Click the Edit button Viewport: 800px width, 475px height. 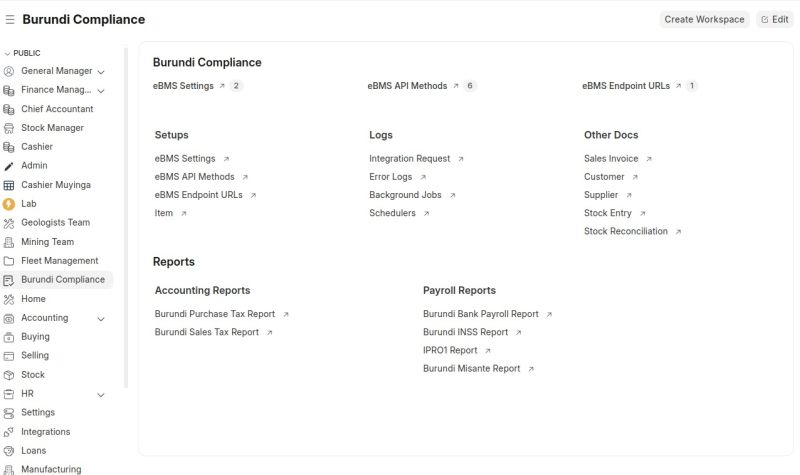point(774,19)
